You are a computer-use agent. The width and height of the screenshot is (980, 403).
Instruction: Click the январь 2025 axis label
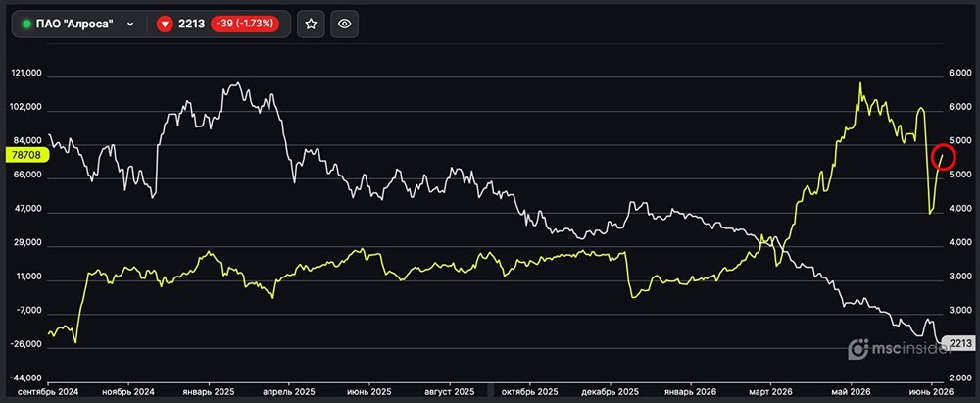click(x=208, y=392)
